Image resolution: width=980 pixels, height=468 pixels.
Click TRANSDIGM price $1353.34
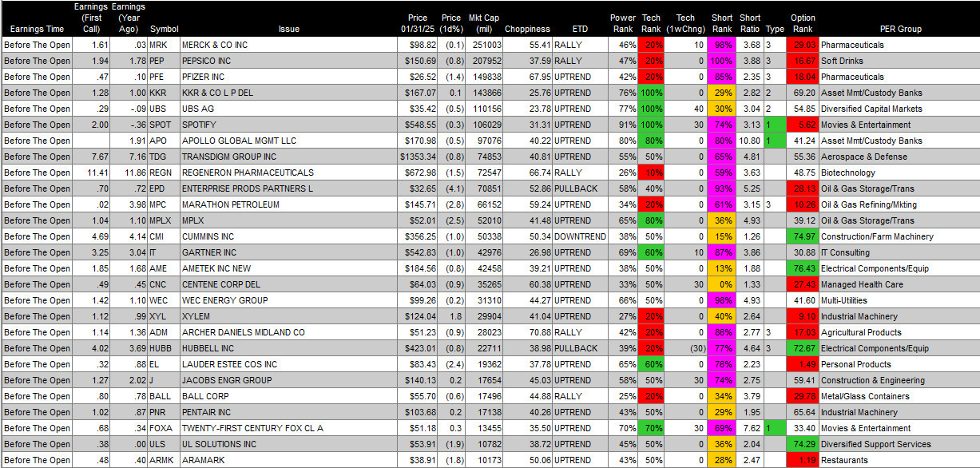418,157
